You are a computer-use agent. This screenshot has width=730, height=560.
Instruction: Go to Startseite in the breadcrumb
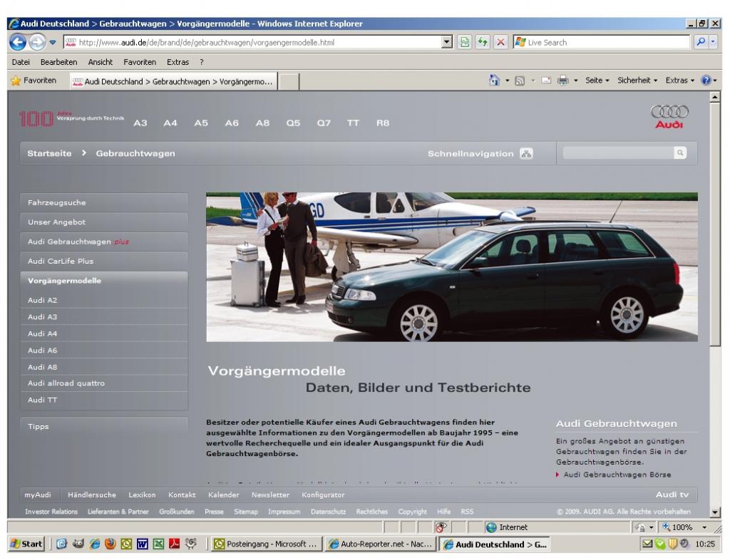click(49, 153)
